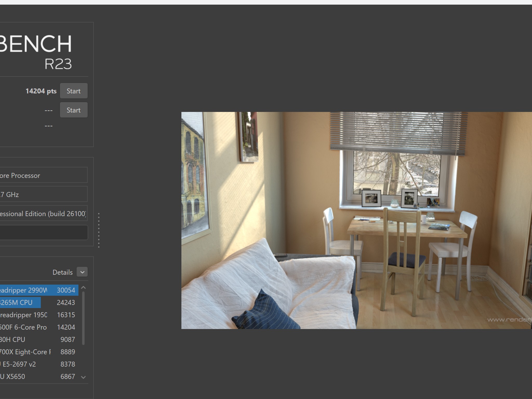Open the Details dropdown chevron
The image size is (532, 399).
(x=82, y=272)
